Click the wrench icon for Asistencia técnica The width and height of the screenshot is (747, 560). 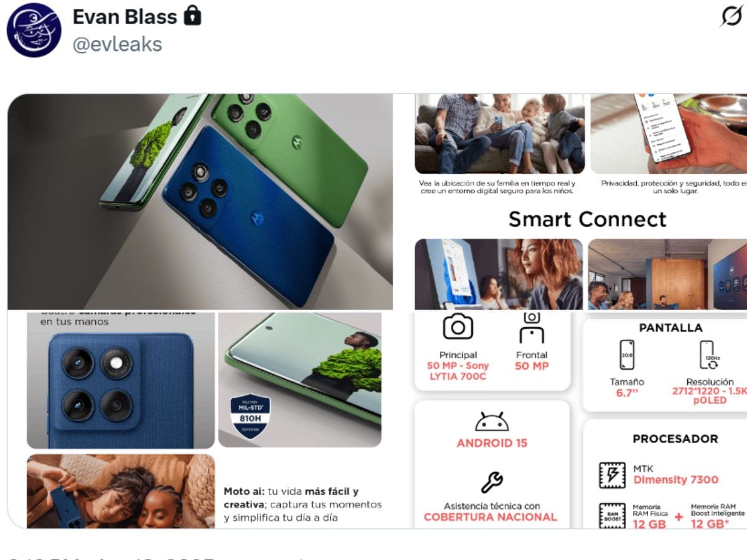point(492,481)
